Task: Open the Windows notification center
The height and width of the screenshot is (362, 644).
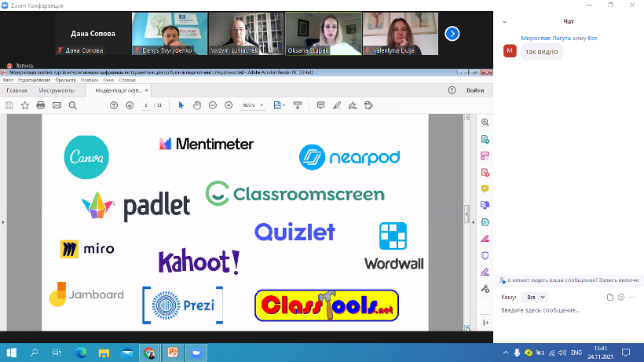Action: (x=626, y=353)
